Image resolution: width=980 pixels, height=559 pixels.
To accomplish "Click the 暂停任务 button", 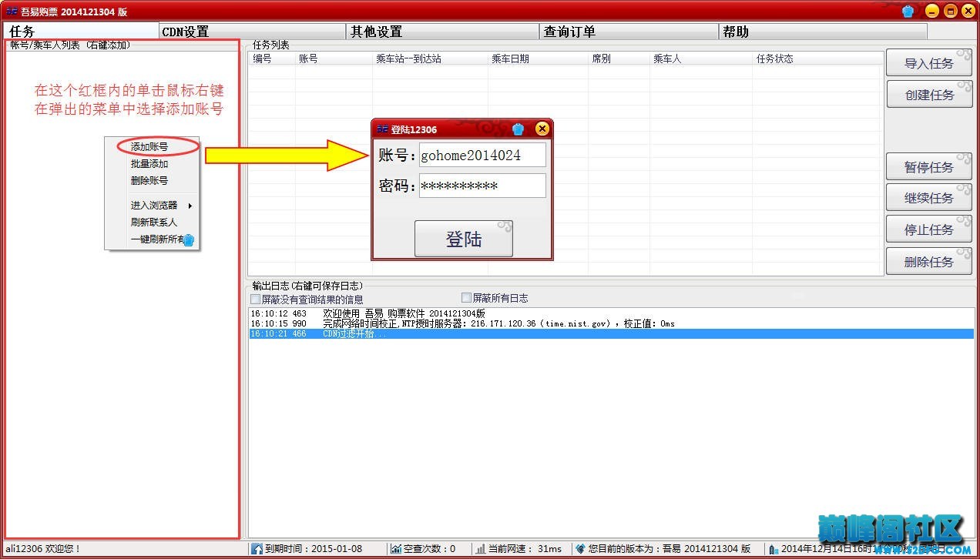I will pos(928,167).
